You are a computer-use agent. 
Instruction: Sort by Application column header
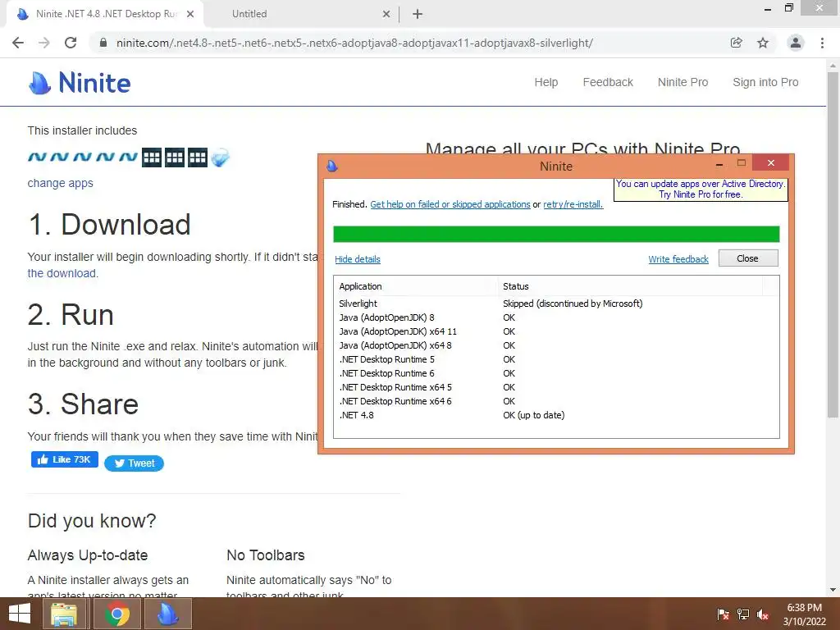(416, 286)
